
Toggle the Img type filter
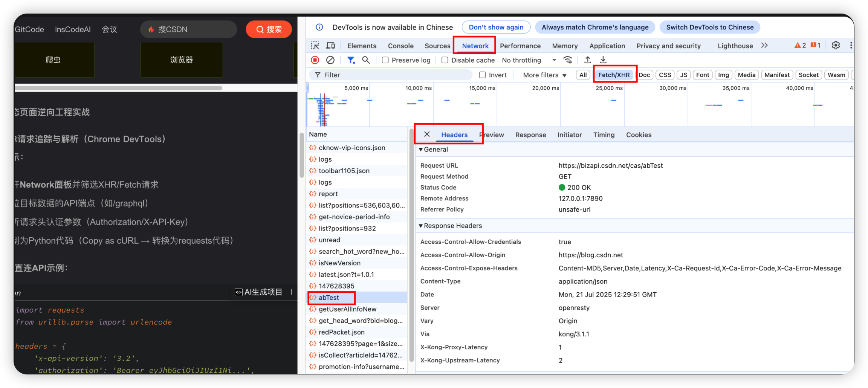click(x=723, y=75)
